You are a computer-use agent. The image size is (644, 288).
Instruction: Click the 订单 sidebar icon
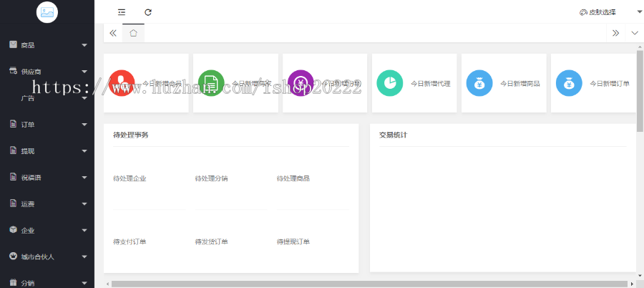click(x=13, y=124)
